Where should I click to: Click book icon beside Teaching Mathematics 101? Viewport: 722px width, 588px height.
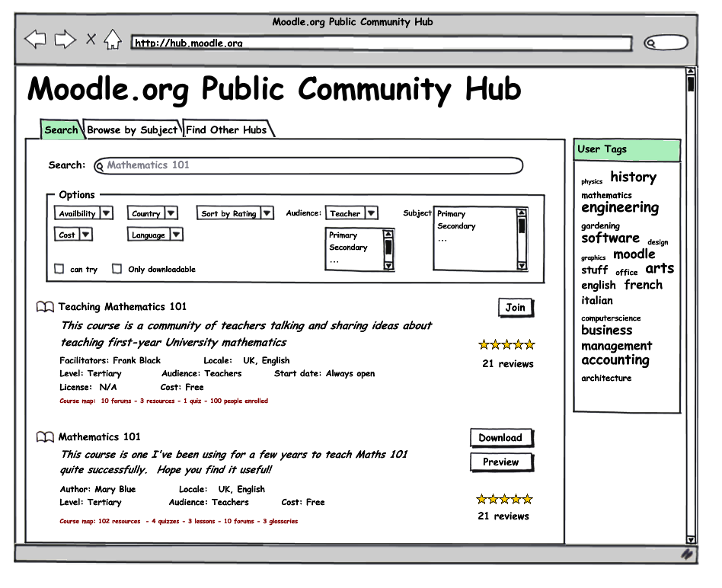tap(45, 307)
